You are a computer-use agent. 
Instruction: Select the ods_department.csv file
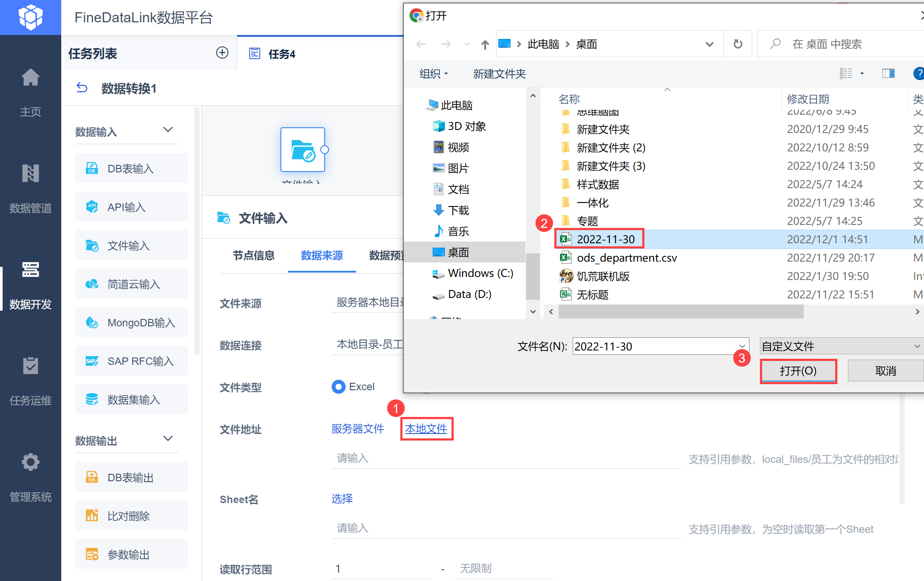point(626,258)
